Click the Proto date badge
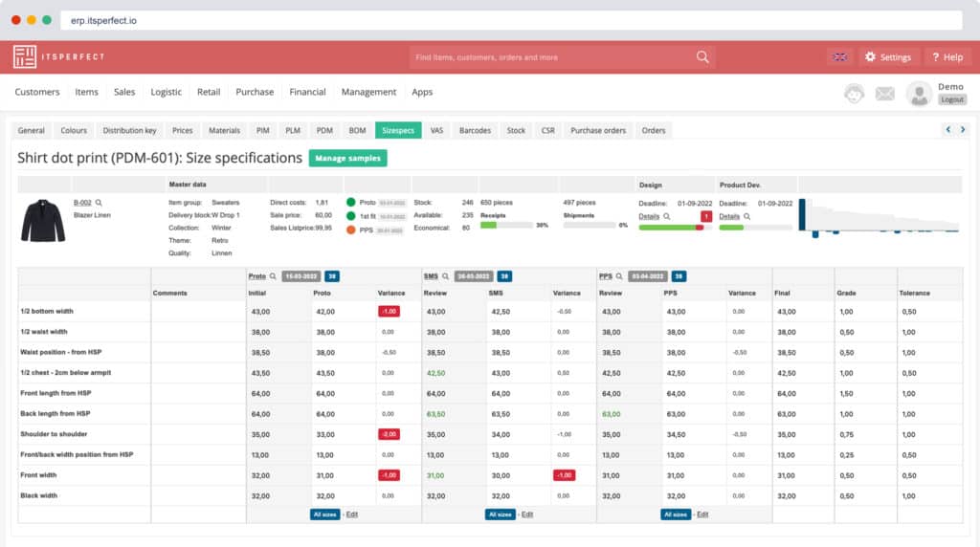The width and height of the screenshot is (980, 547). pos(301,276)
